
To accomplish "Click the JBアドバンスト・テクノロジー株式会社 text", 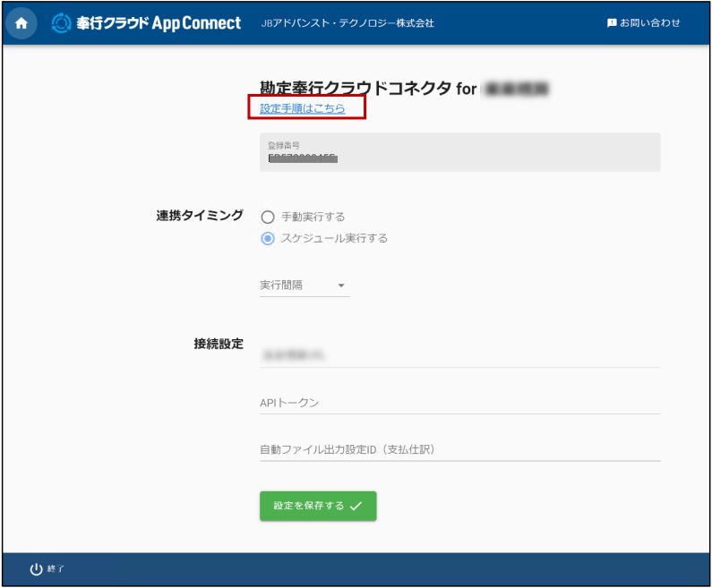I will (347, 23).
